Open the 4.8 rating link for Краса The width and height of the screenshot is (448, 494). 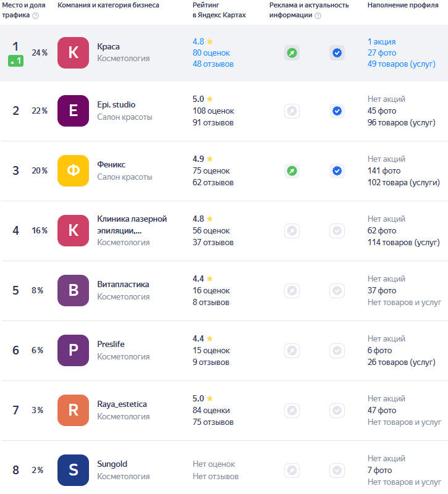tap(203, 41)
